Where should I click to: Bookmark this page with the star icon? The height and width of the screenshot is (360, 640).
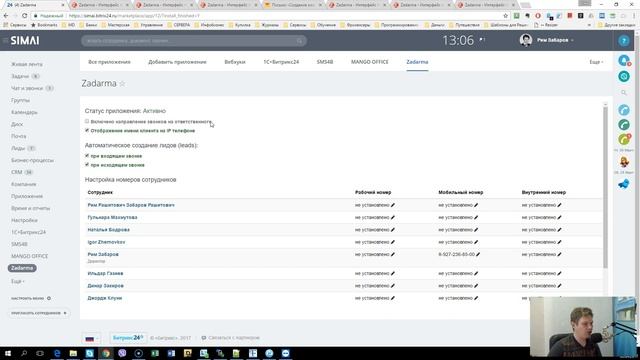click(505, 16)
